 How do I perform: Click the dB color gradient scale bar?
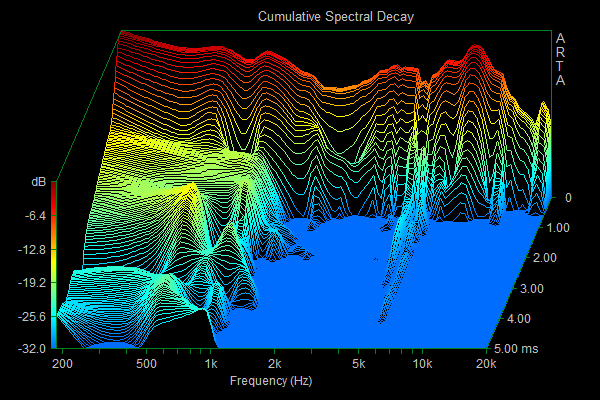(x=53, y=265)
